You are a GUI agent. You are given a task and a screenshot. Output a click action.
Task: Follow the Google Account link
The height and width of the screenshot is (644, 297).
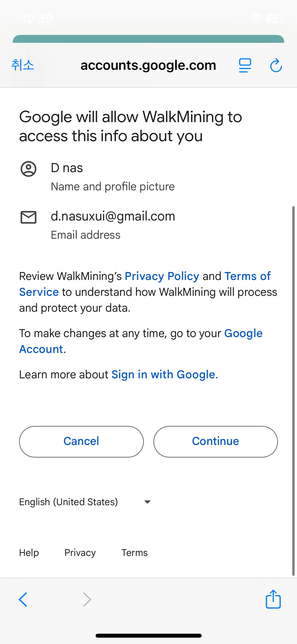coord(243,333)
